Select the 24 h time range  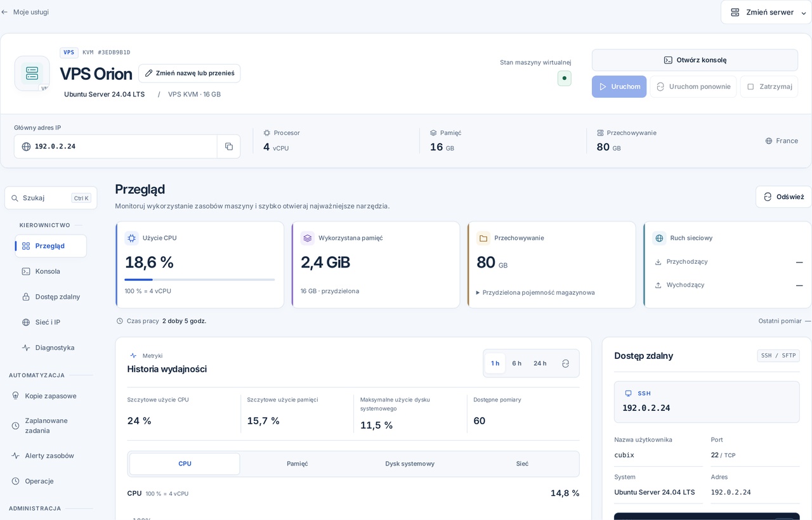pyautogui.click(x=540, y=363)
